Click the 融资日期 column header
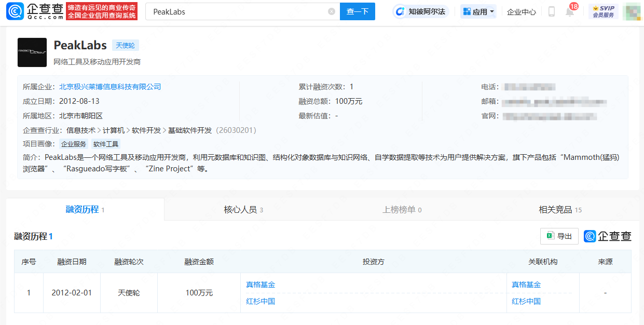The height and width of the screenshot is (325, 644). coord(72,262)
